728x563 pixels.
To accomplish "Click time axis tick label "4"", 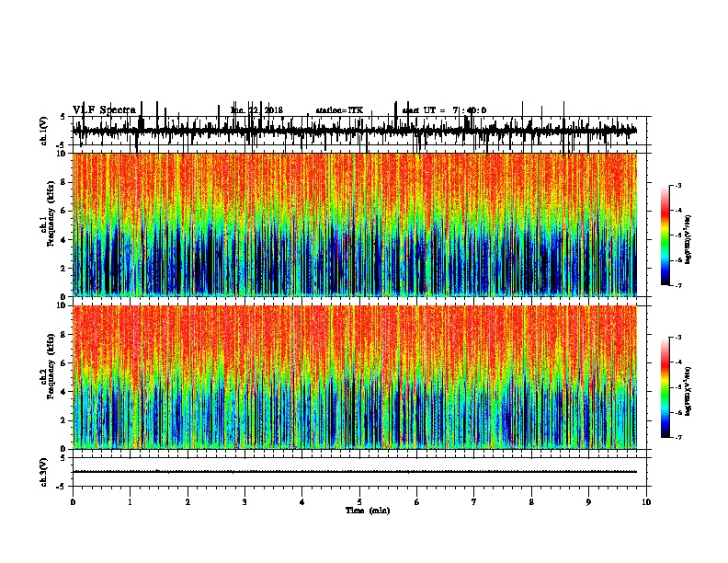I will click(302, 502).
